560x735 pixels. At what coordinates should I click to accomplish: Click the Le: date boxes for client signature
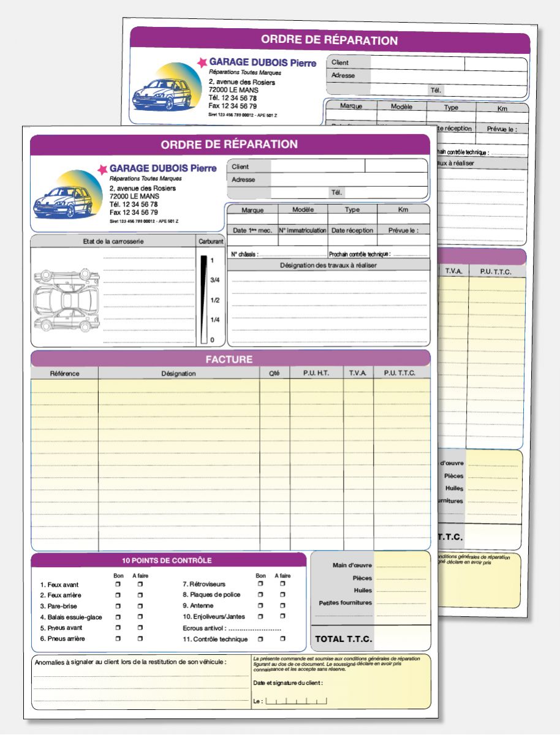[296, 700]
